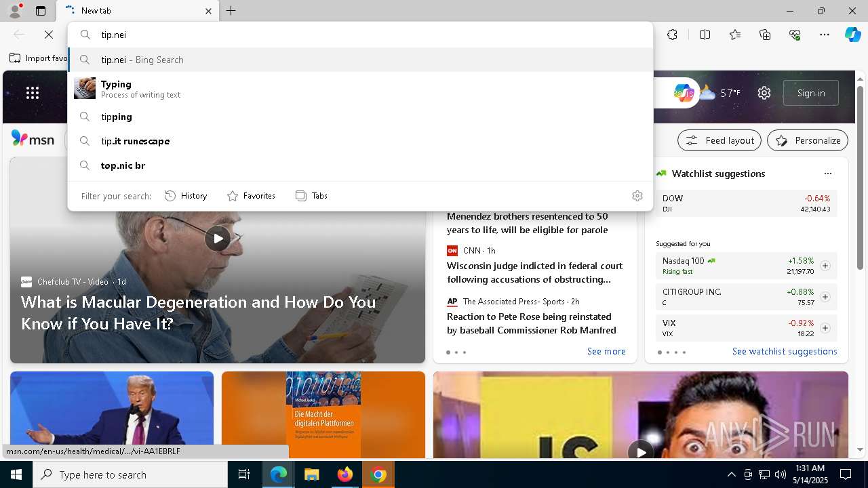Open a new tab with plus button
This screenshot has height=488, width=868.
[x=231, y=11]
